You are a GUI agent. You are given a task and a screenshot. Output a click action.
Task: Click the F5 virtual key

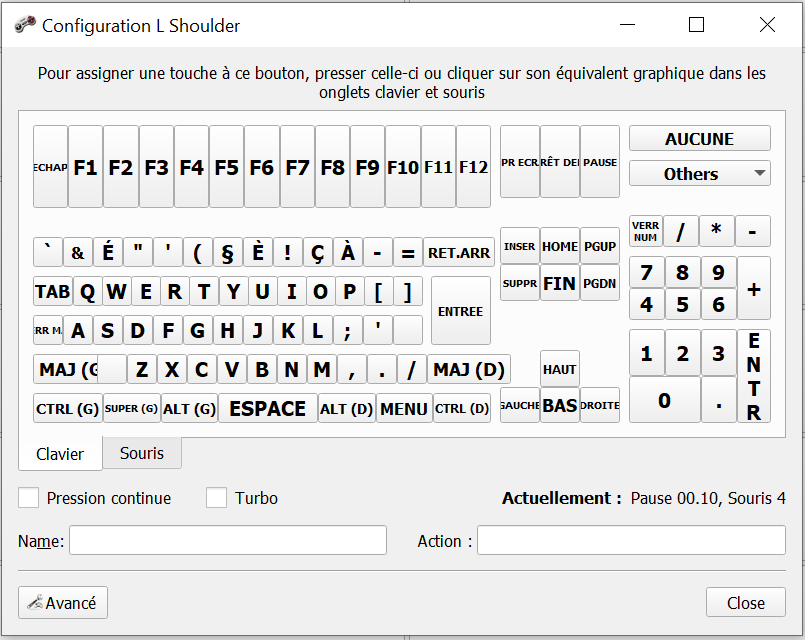(x=226, y=167)
